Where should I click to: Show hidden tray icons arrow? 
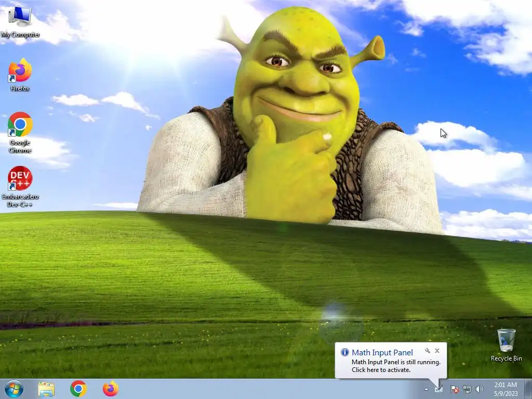click(426, 389)
